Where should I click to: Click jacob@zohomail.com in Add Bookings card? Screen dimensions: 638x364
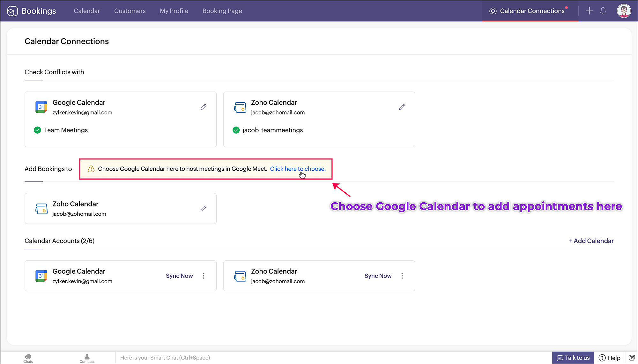pyautogui.click(x=79, y=214)
